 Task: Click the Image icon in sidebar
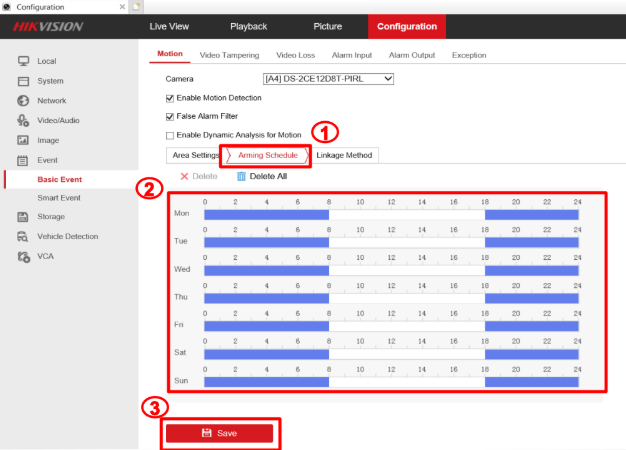tap(23, 141)
